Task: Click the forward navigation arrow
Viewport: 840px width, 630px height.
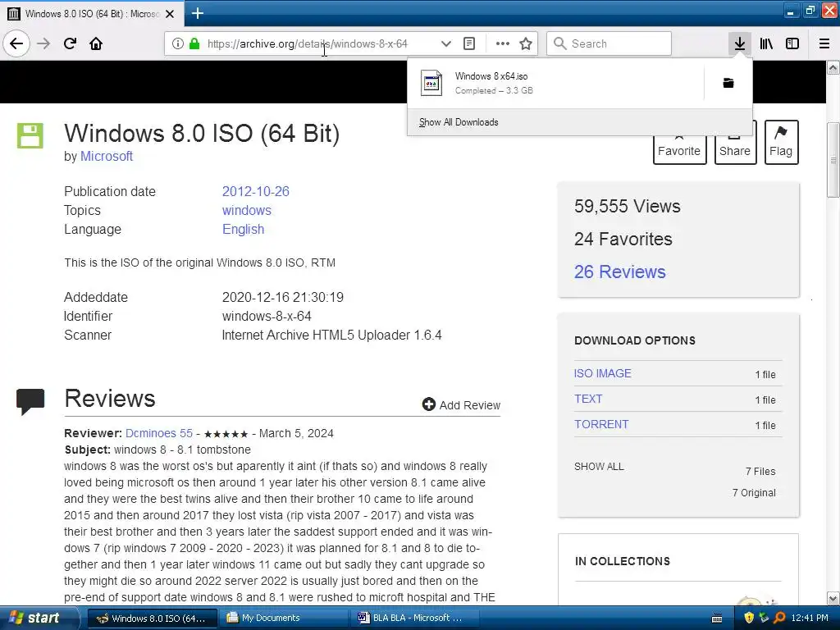Action: (x=43, y=43)
